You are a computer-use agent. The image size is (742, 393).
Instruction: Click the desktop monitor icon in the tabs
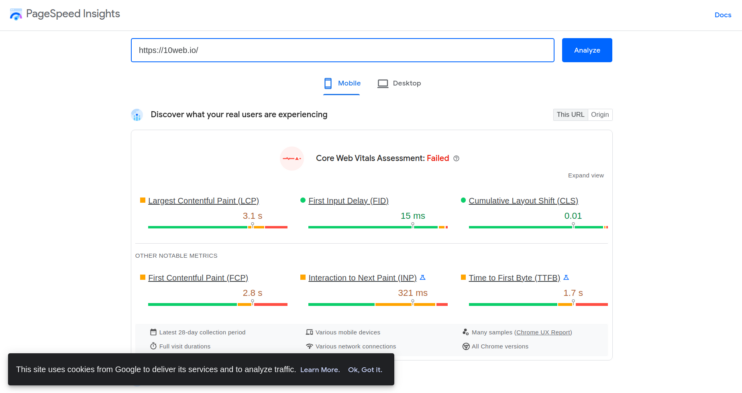pyautogui.click(x=383, y=83)
